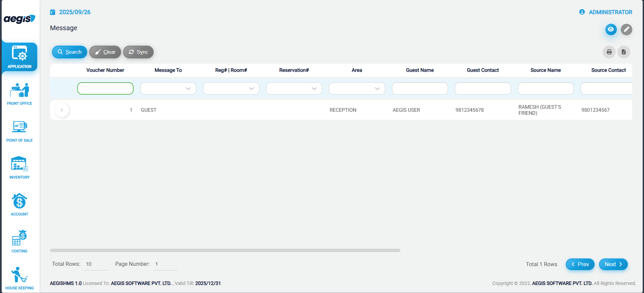Export the list with the Excel icon
The height and width of the screenshot is (293, 644).
point(624,52)
